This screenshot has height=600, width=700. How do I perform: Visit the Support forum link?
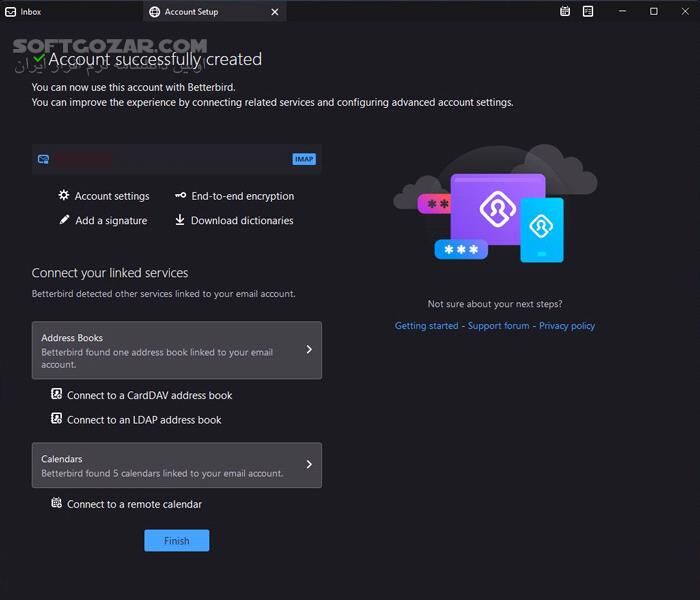point(498,326)
